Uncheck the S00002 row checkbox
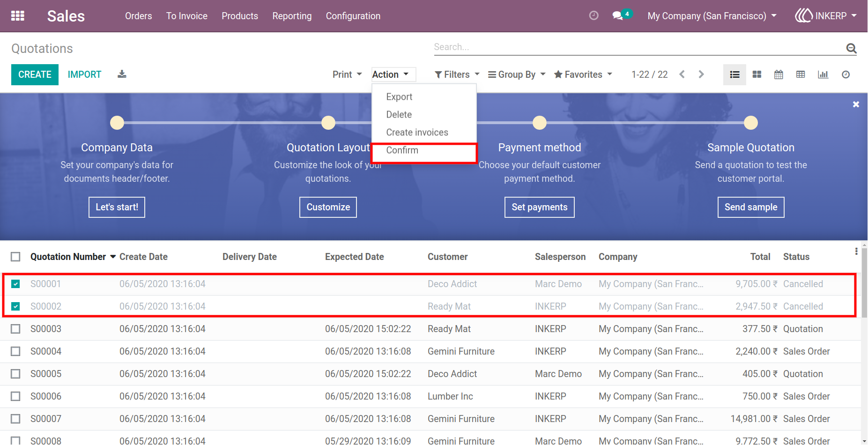The width and height of the screenshot is (868, 445). 15,306
